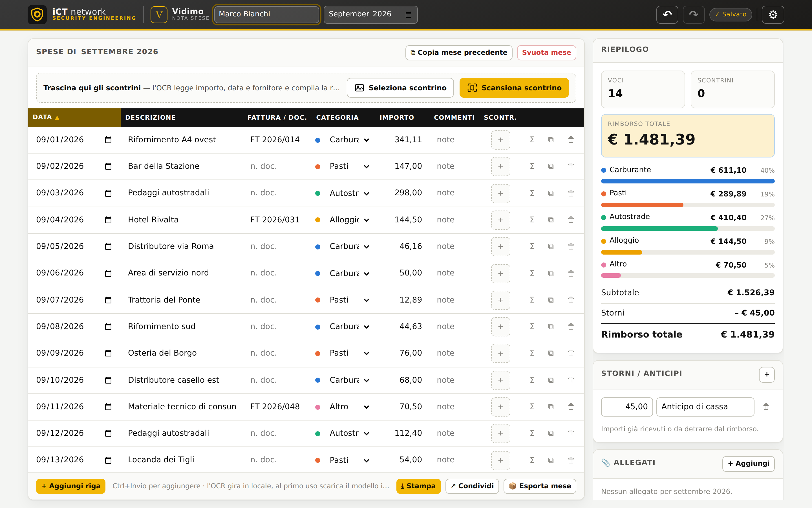Delete the Locanda dei Tigli row
The height and width of the screenshot is (508, 812).
click(571, 460)
